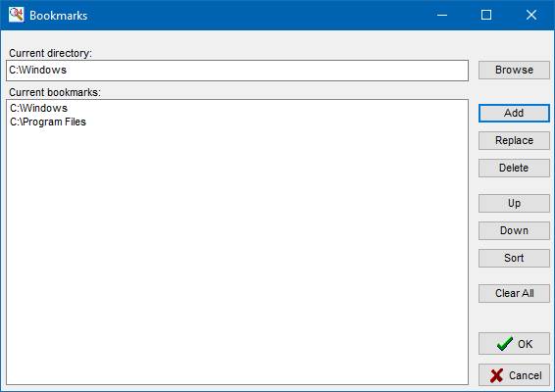555x392 pixels.
Task: Click the Delete bookmark button
Action: pos(514,168)
